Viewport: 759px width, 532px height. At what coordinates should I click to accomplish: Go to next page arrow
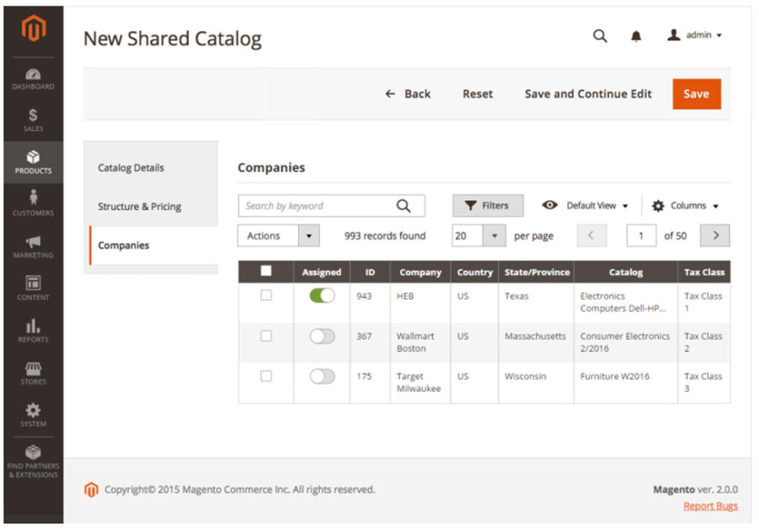point(715,236)
